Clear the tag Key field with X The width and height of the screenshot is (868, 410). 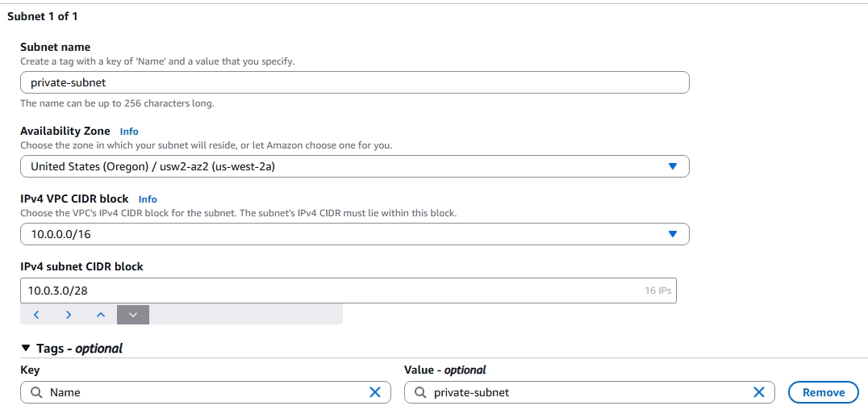[x=374, y=392]
